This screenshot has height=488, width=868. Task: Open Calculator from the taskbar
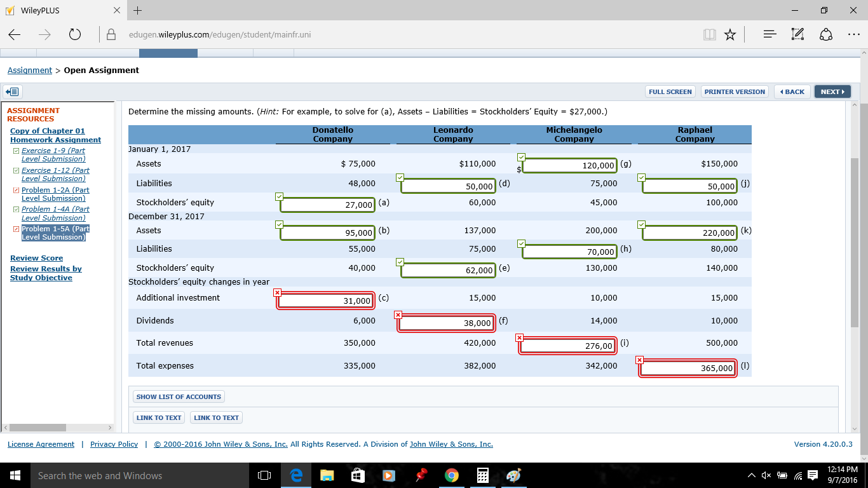tap(482, 475)
